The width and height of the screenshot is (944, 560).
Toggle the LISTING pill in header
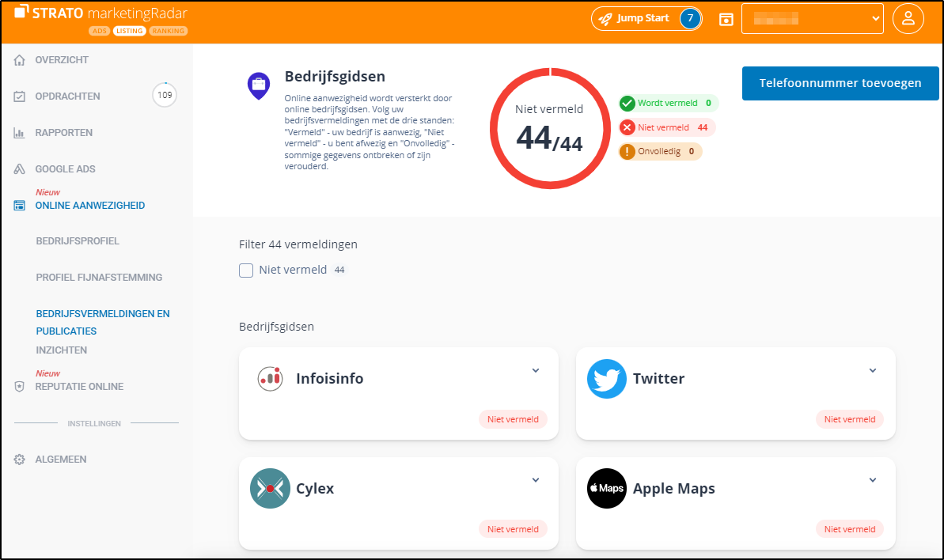click(129, 32)
